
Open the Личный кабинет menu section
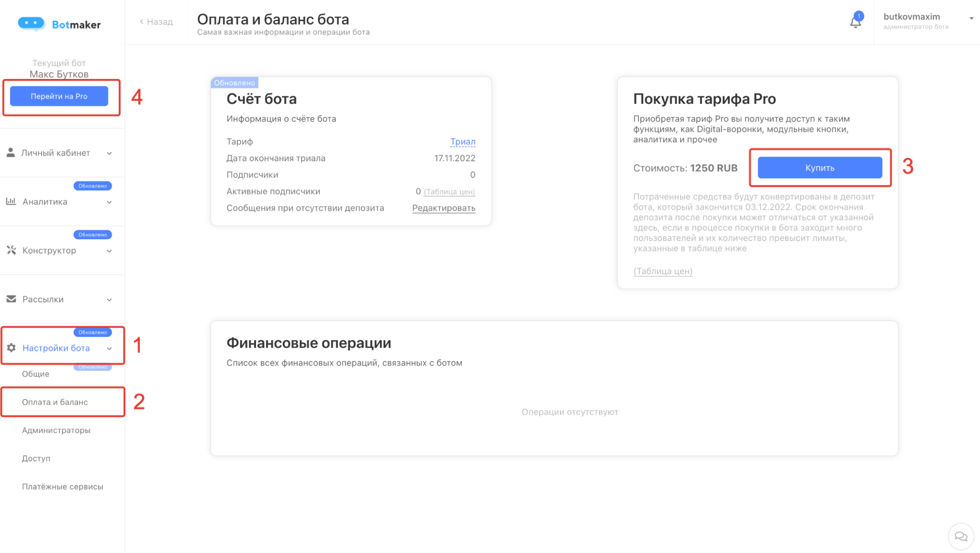pyautogui.click(x=62, y=153)
